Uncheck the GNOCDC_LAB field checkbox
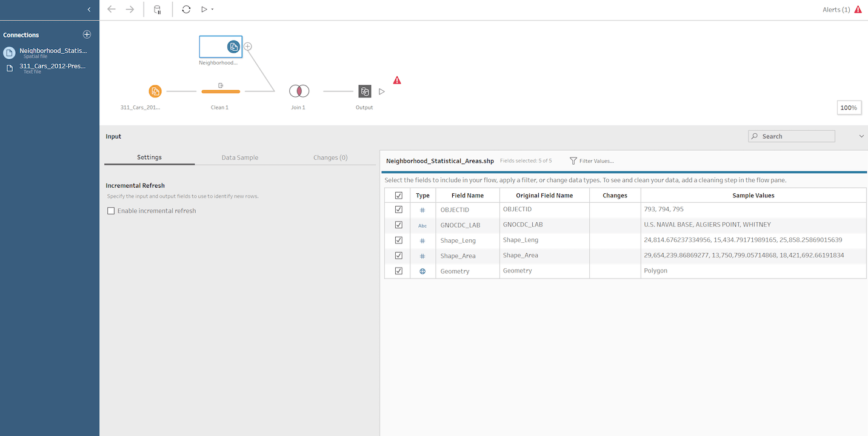 398,225
